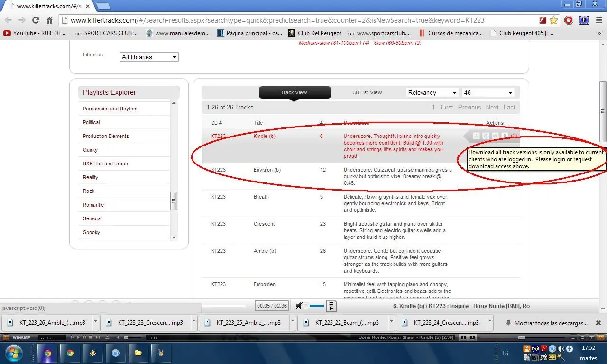Click the Embolden track title
The image size is (607, 364).
[266, 284]
